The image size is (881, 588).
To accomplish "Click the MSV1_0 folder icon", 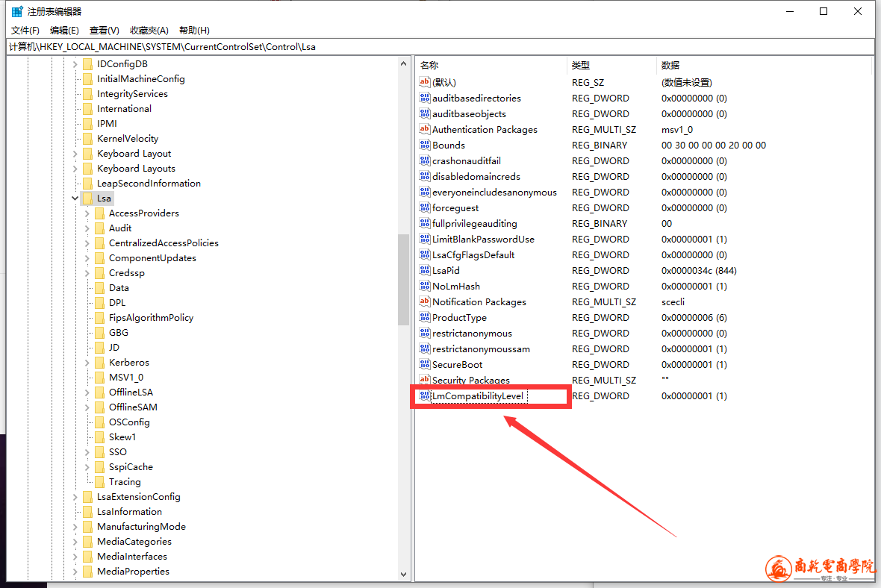I will (x=99, y=378).
